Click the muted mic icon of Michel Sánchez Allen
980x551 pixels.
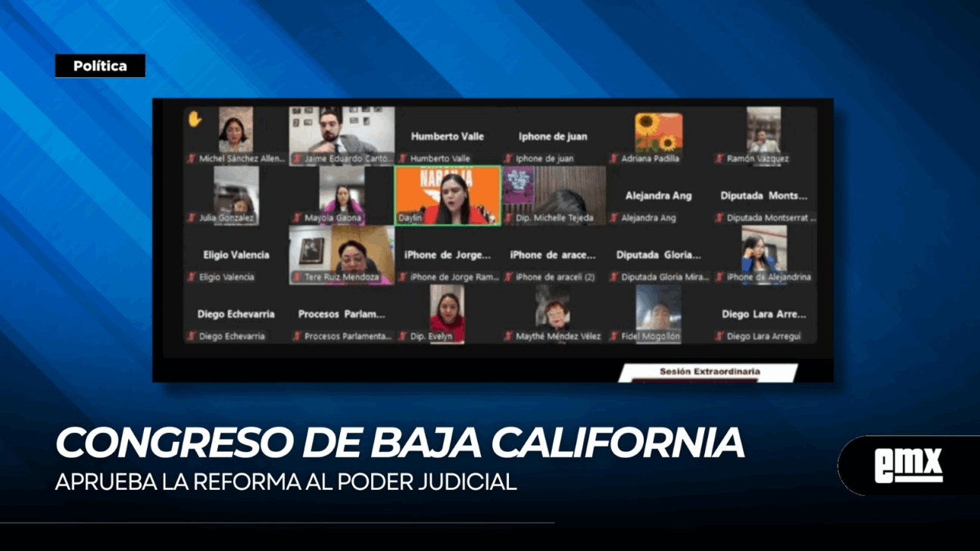192,159
